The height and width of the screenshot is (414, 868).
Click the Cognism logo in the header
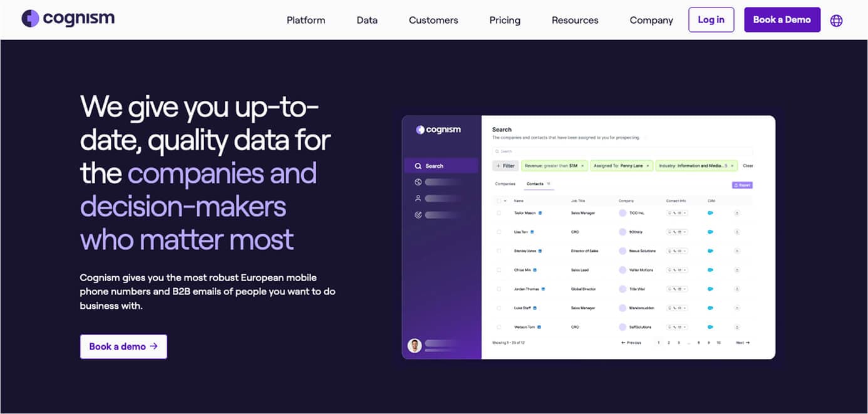click(x=68, y=18)
